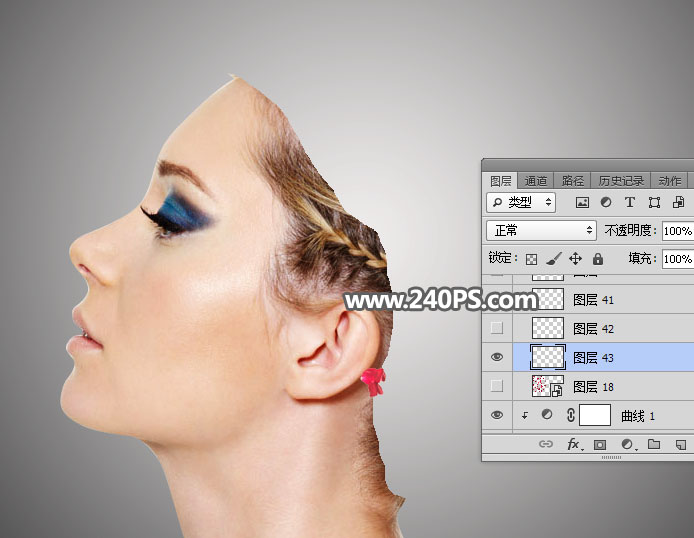Click the 曲线 1 mask link chain icon

(571, 415)
